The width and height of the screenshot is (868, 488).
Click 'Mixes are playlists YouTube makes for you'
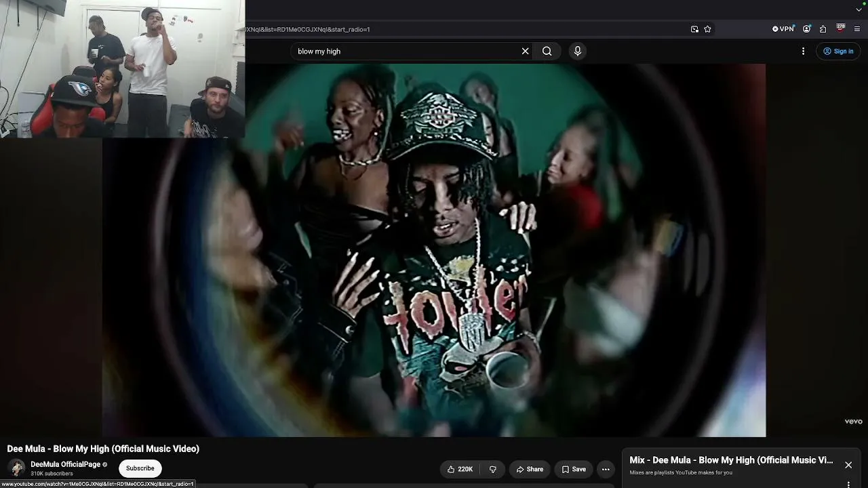(681, 472)
